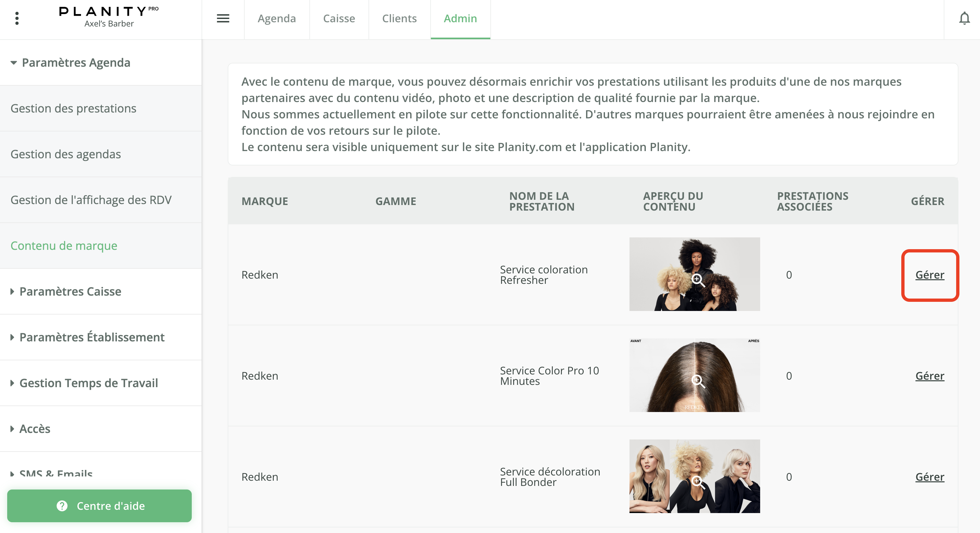
Task: Click the Centre d'aide question mark icon
Action: click(x=62, y=506)
